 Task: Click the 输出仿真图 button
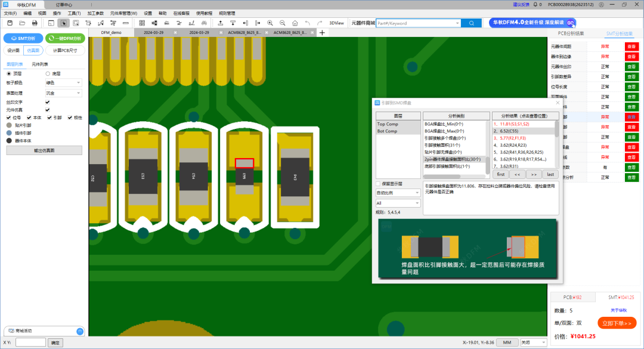pos(44,150)
